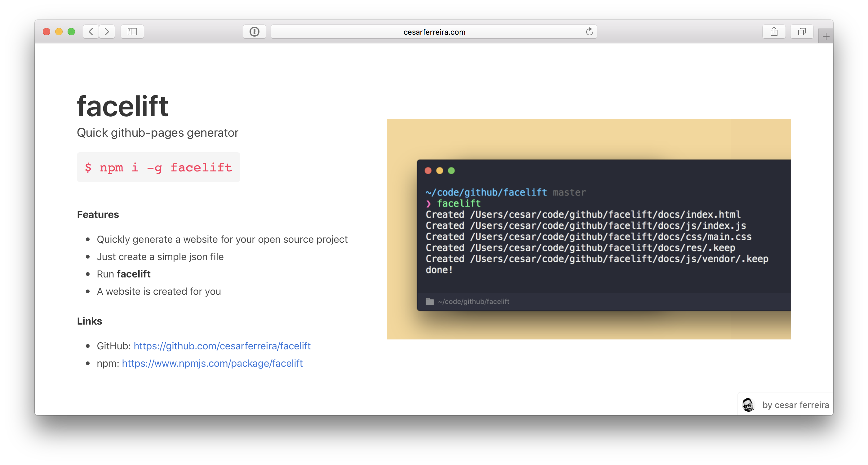This screenshot has height=465, width=868.
Task: Click the yellow minimize window button
Action: 59,32
